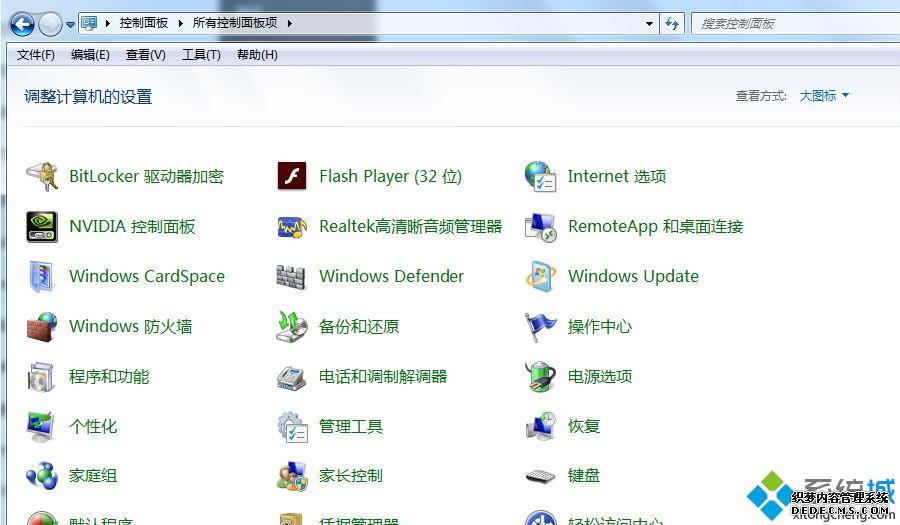
Task: Open Realtek高清晰音频管理器 icon
Action: point(292,227)
